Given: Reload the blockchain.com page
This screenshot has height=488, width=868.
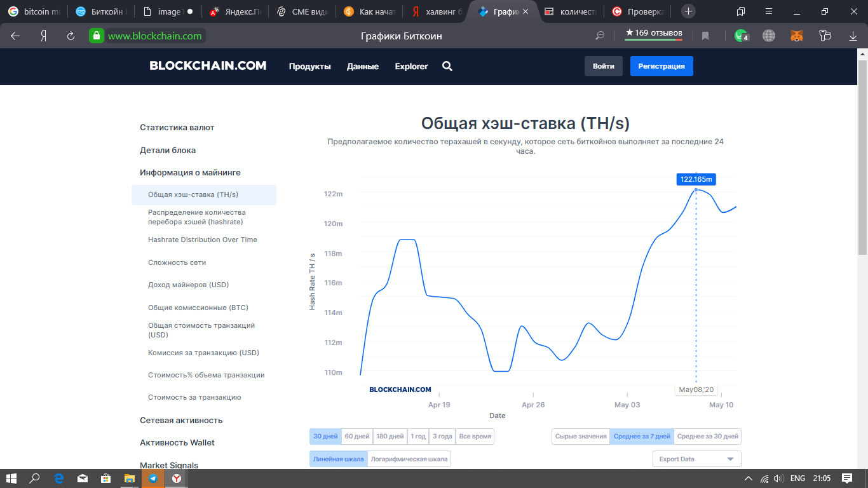Looking at the screenshot, I should (x=71, y=36).
